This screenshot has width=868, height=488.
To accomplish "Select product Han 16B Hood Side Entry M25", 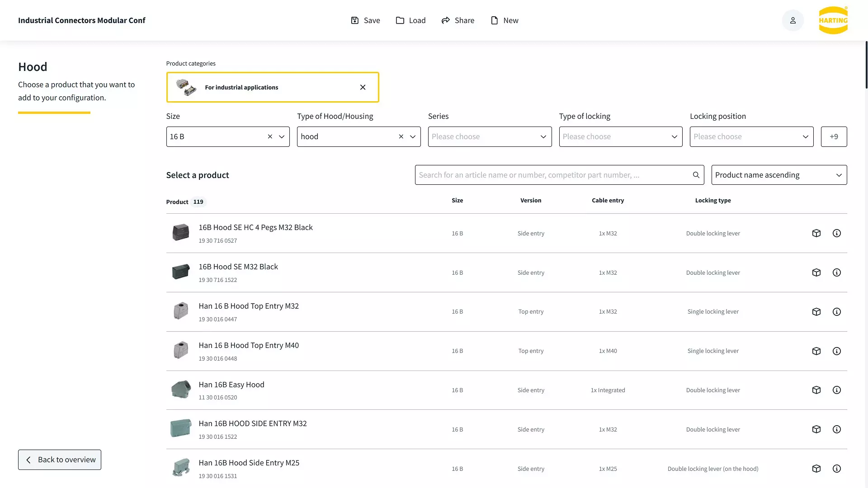I will (x=249, y=463).
